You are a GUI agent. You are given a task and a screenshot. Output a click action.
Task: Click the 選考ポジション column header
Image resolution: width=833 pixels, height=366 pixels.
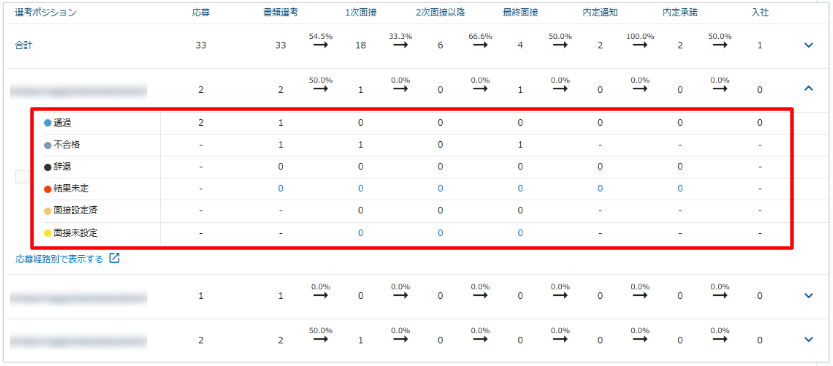pos(46,13)
